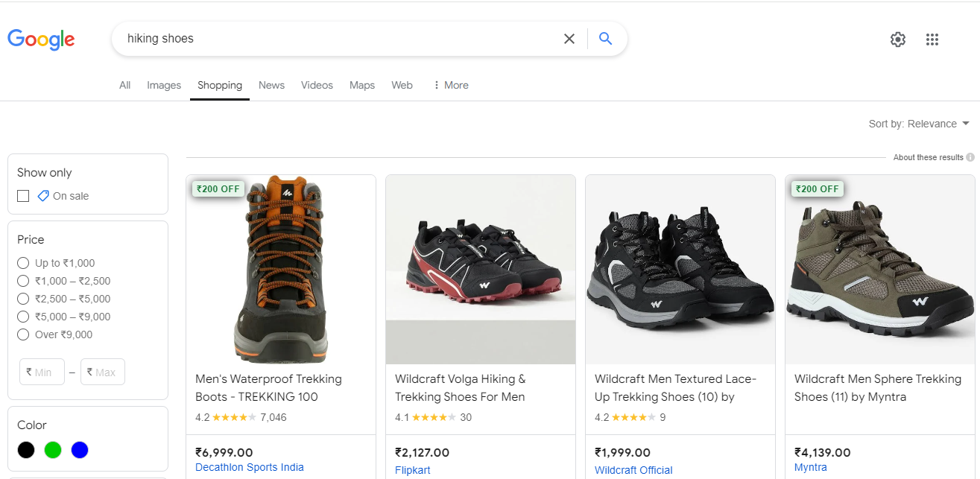The height and width of the screenshot is (479, 980).
Task: Open Wildcraft Volga Hiking & Trekking Shoes title
Action: click(x=461, y=387)
